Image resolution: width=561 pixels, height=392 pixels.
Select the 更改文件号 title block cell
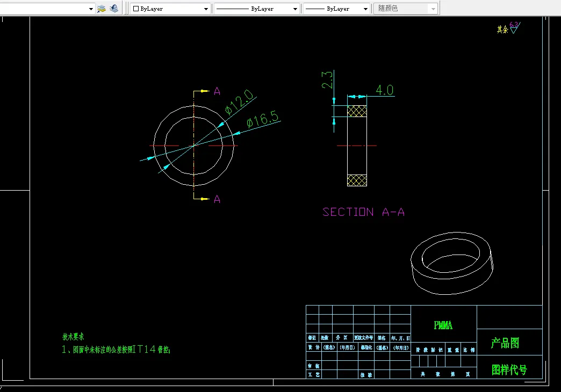click(x=363, y=338)
